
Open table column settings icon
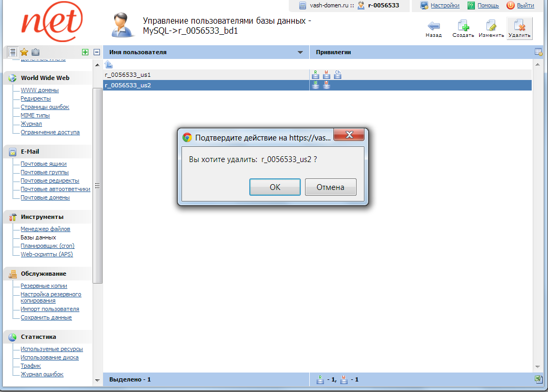tap(538, 52)
